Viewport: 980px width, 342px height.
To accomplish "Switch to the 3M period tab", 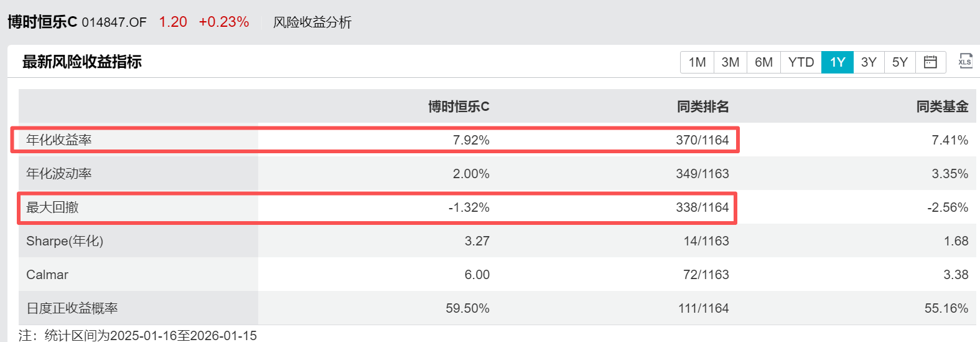I will tap(730, 62).
